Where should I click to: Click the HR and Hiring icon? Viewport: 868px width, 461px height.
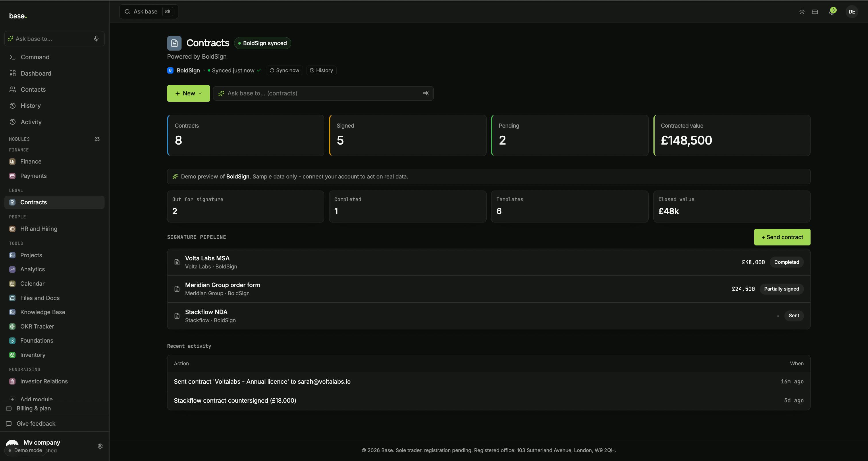(12, 229)
